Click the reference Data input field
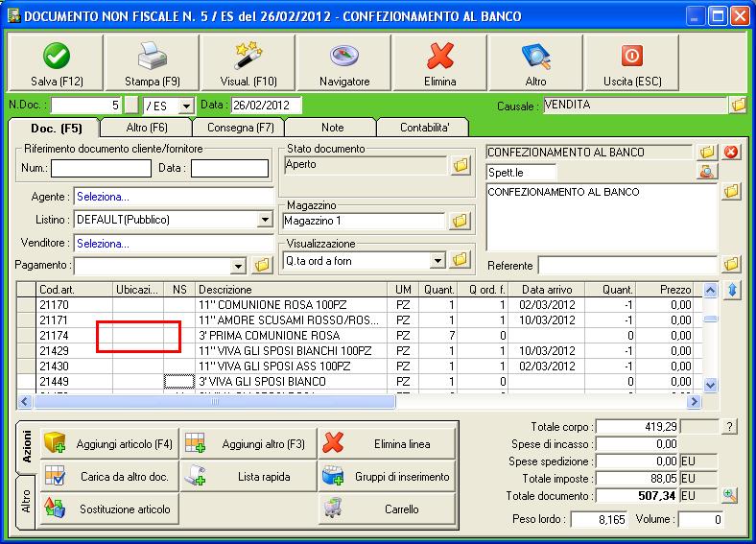 (229, 168)
